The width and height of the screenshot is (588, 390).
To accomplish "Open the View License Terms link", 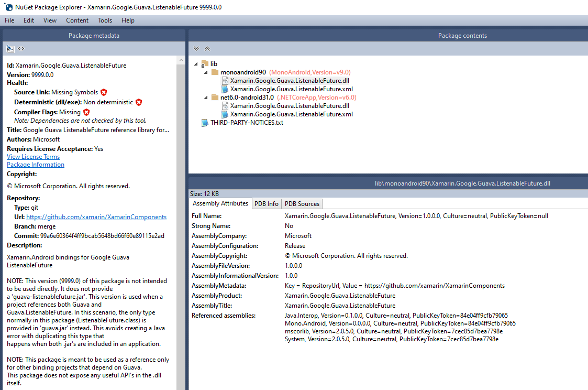I will 33,157.
